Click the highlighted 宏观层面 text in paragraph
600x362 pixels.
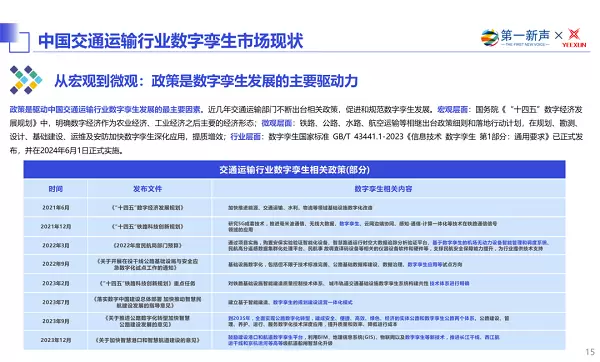coord(452,109)
